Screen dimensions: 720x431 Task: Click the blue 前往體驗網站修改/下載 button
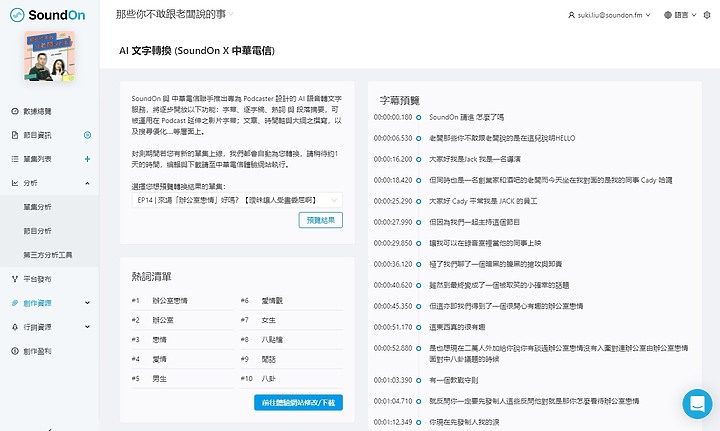(x=298, y=403)
